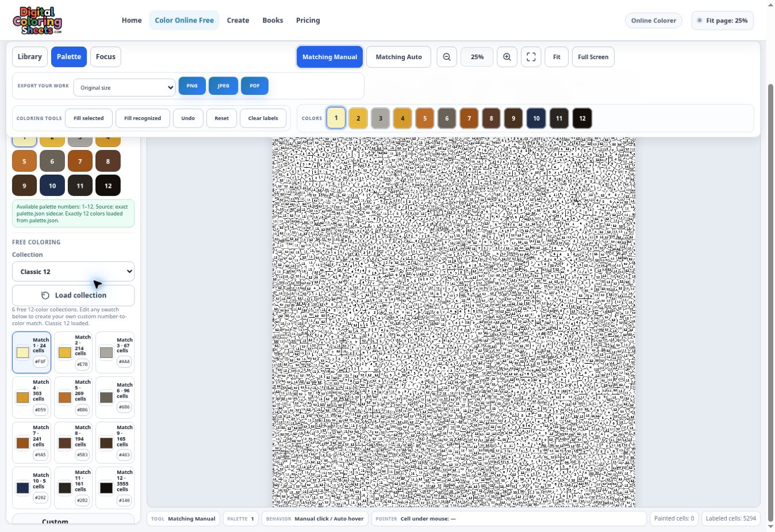Open the Match 4 color card swatch
The height and width of the screenshot is (532, 775).
click(22, 398)
